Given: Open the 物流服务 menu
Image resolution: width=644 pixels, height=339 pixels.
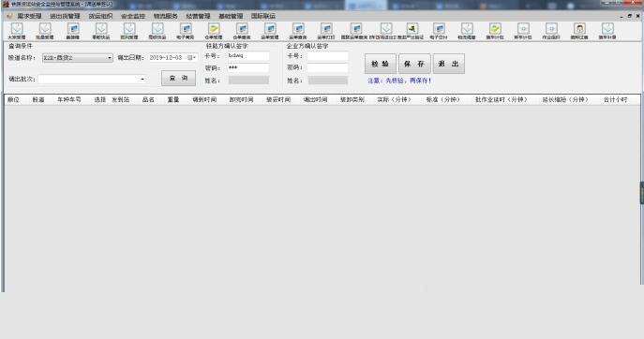Looking at the screenshot, I should (x=166, y=16).
